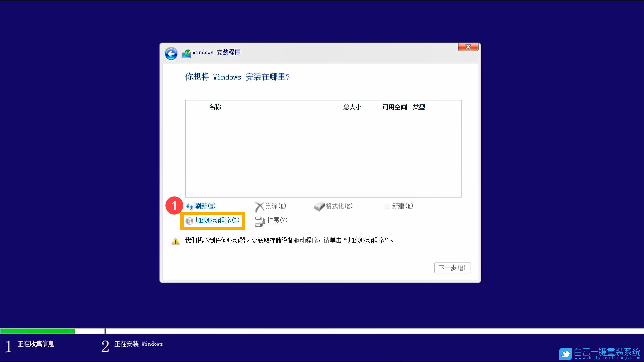The width and height of the screenshot is (644, 362).
Task: Click the green progress bar
Action: click(38, 331)
